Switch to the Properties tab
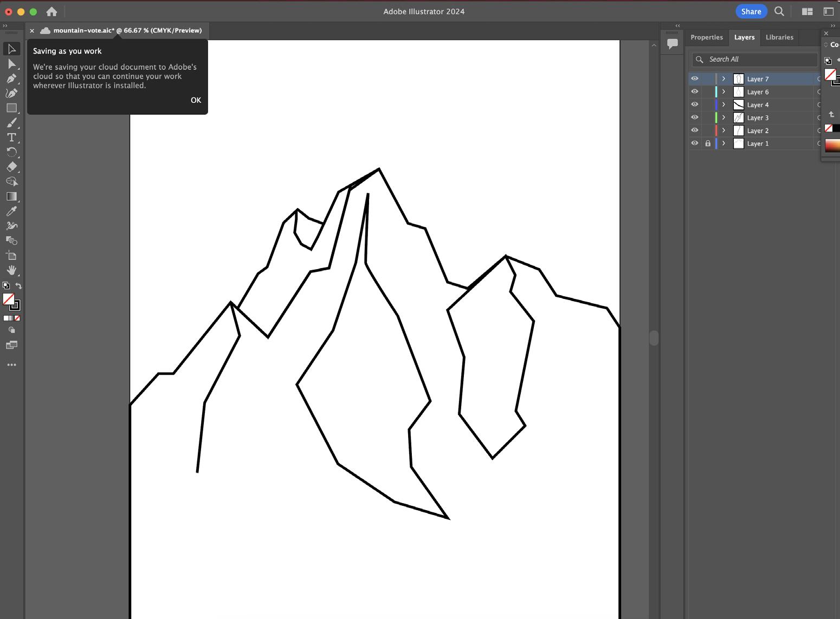The width and height of the screenshot is (840, 619). coord(707,37)
